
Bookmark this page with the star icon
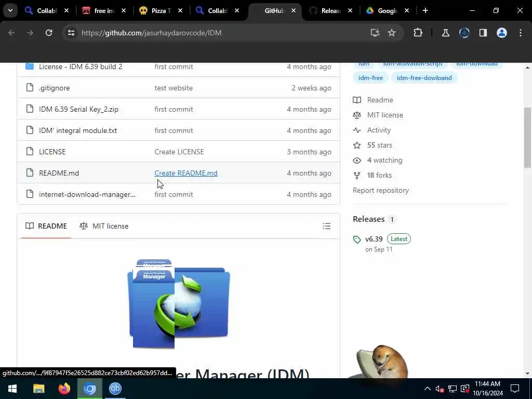[x=392, y=33]
